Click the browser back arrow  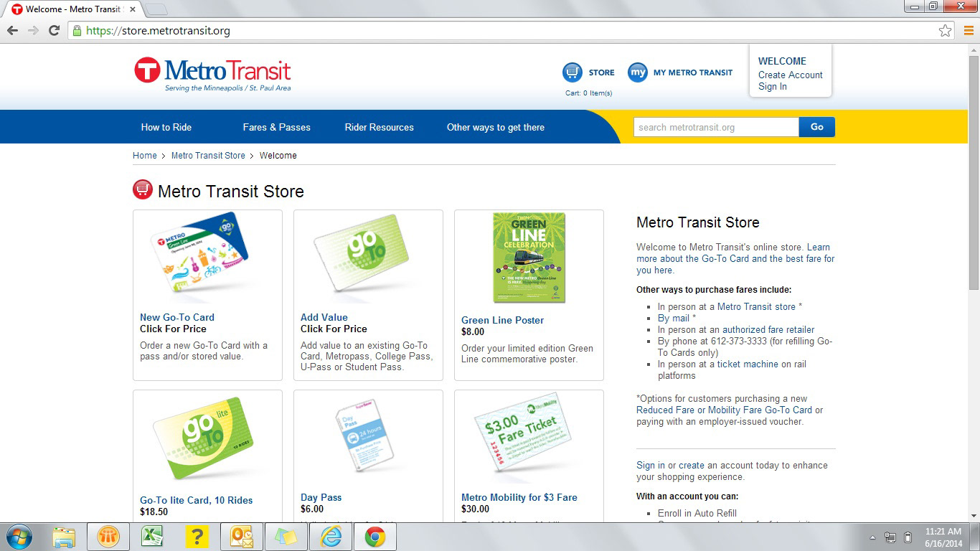[12, 30]
